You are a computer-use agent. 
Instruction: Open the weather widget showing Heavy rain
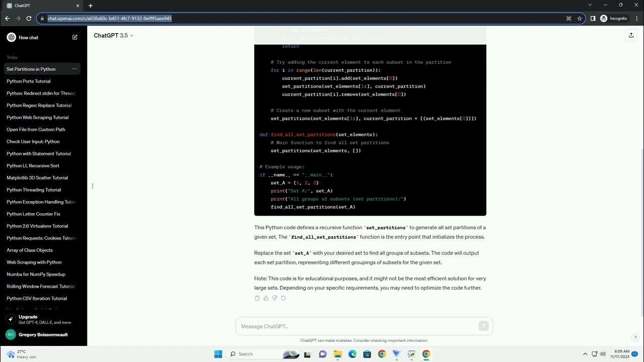click(22, 354)
